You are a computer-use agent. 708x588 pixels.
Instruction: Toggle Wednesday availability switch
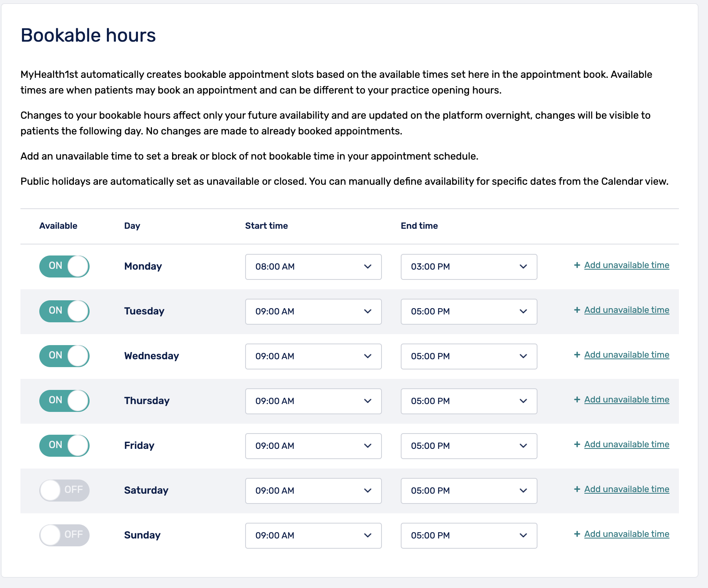pos(64,356)
